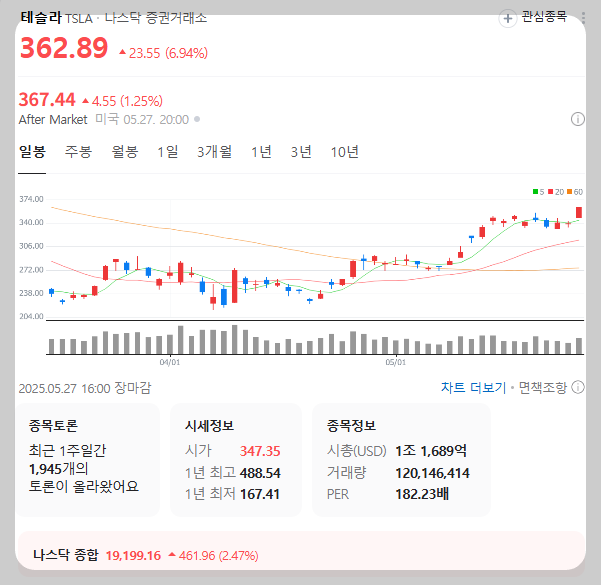Open the 면책조항 disclaimer link
The height and width of the screenshot is (585, 601).
tap(542, 388)
